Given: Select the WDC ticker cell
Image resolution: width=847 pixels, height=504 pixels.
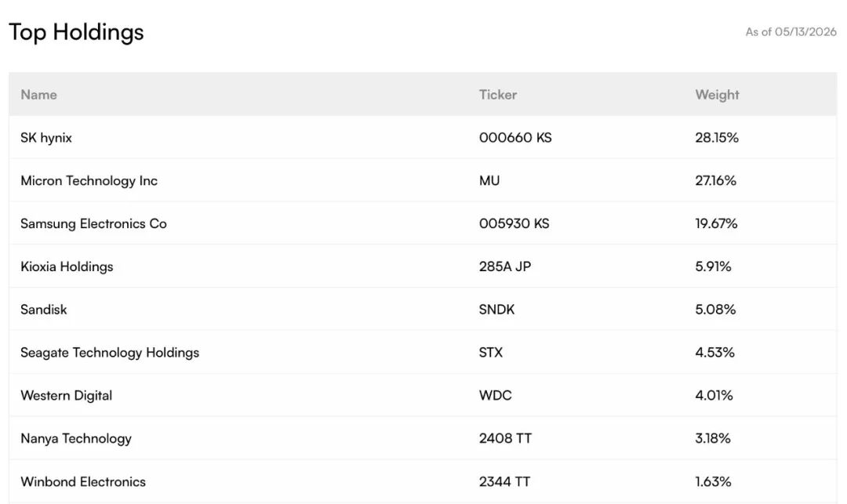Looking at the screenshot, I should tap(496, 396).
